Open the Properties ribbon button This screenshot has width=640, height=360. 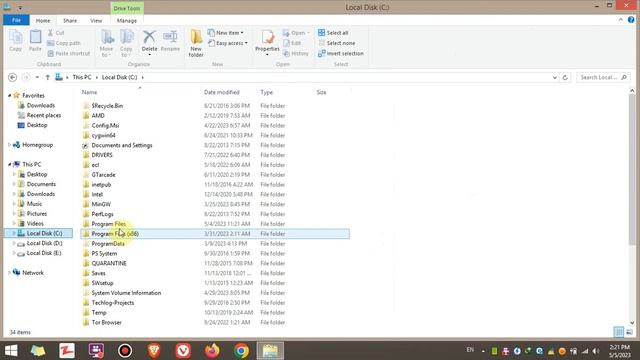point(267,42)
